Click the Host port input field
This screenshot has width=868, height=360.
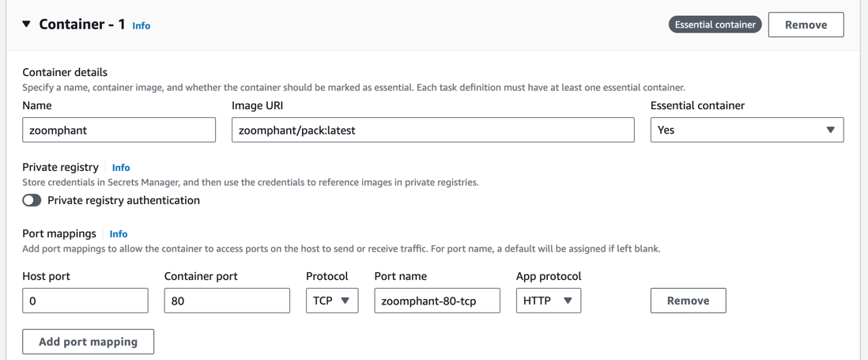point(85,301)
